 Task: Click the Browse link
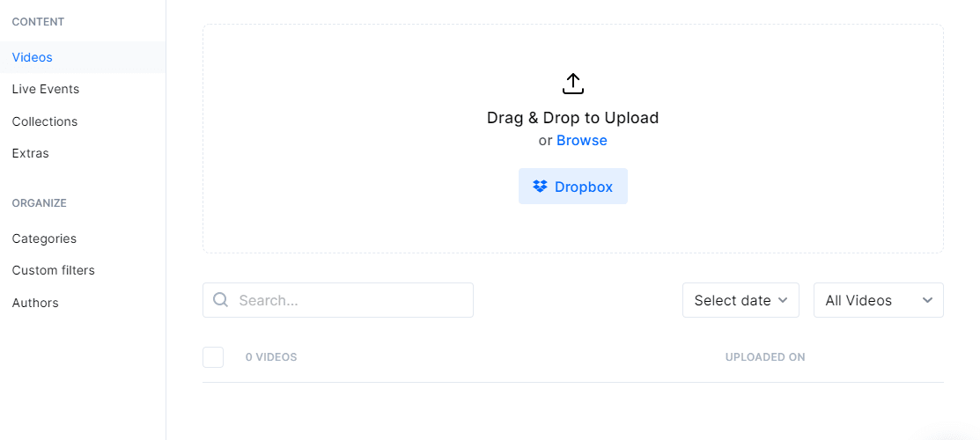(582, 141)
